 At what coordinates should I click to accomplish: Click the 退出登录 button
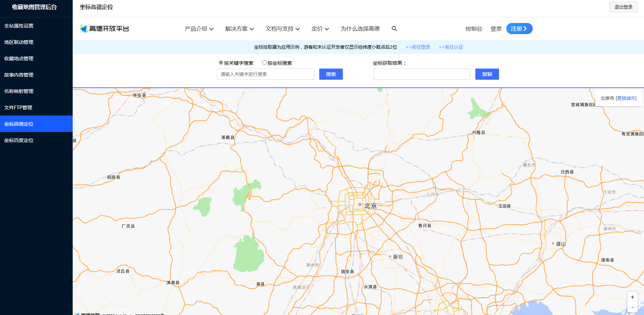click(x=623, y=7)
